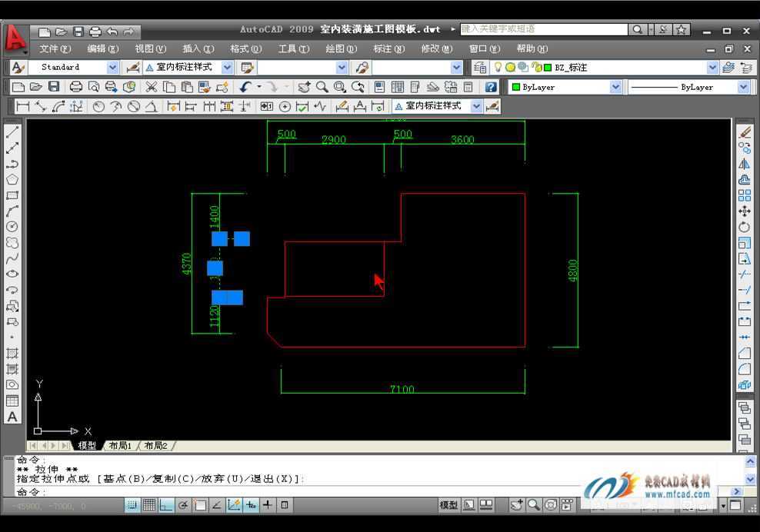Open the 编辑(E) menu
The image size is (760, 532).
tap(103, 49)
